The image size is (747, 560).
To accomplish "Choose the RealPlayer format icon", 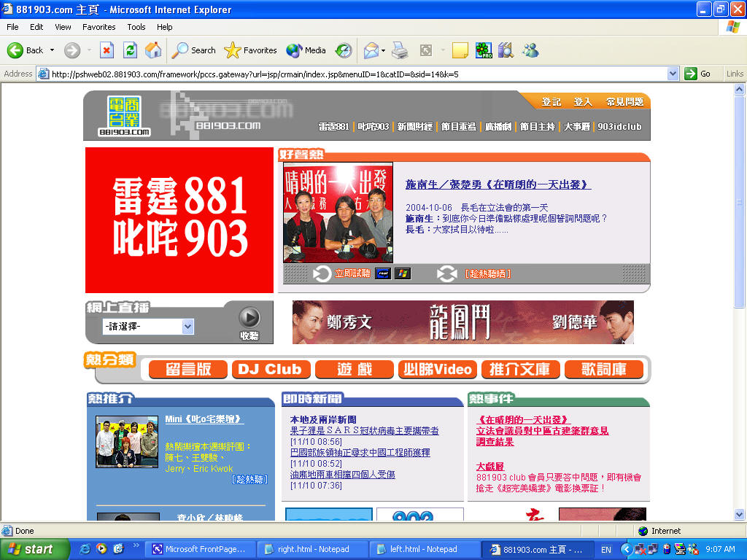I will [383, 273].
